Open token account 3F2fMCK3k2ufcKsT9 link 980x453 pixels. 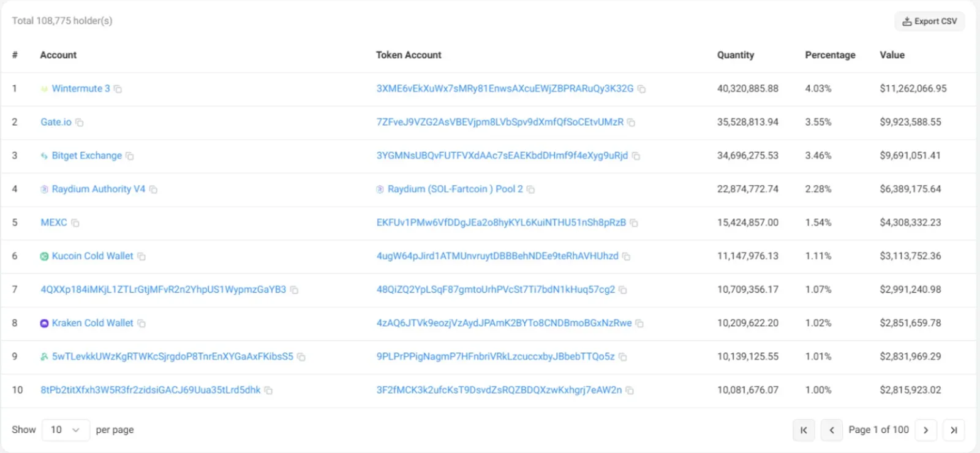pos(499,390)
